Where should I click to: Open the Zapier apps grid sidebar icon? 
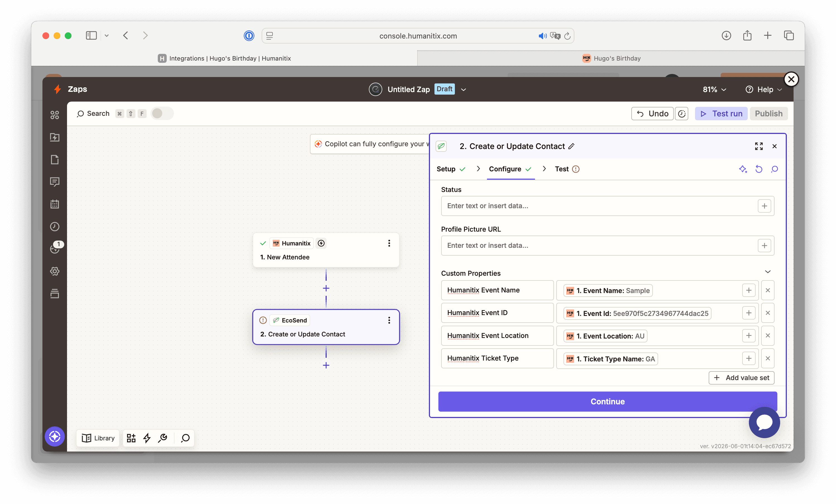(x=55, y=115)
